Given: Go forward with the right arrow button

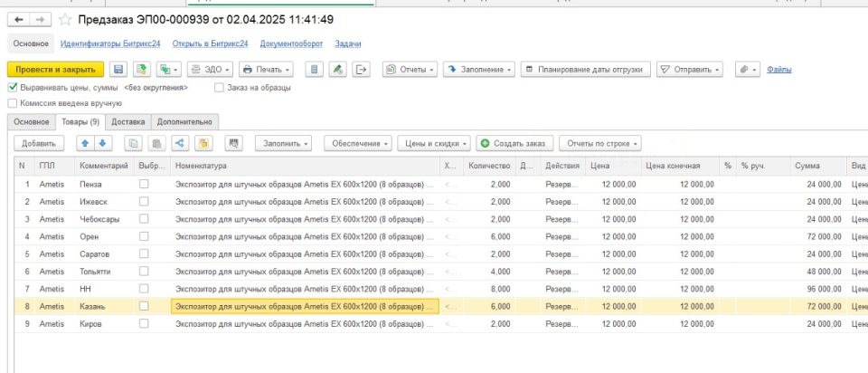Looking at the screenshot, I should click(x=40, y=20).
